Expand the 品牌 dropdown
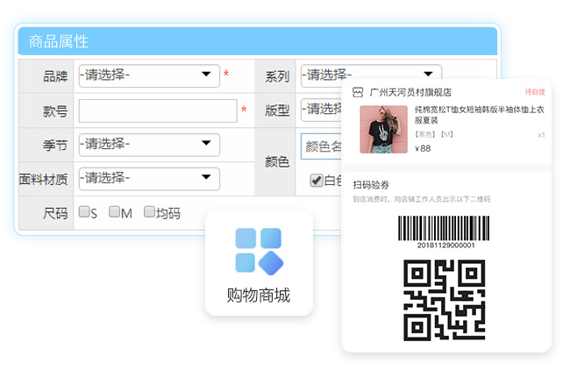 coord(148,75)
